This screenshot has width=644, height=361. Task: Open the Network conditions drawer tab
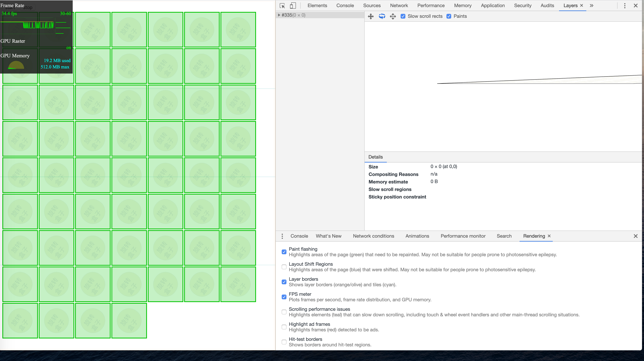click(373, 236)
